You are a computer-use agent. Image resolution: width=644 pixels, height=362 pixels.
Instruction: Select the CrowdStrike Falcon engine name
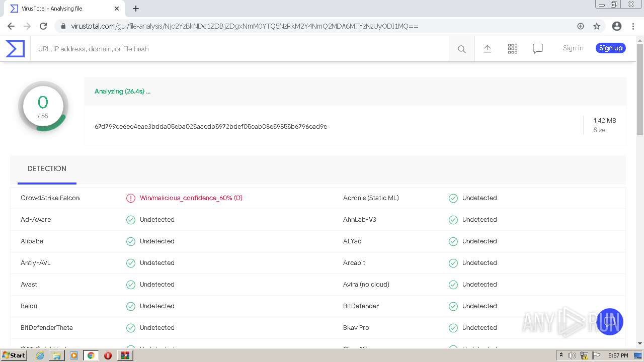pyautogui.click(x=50, y=198)
